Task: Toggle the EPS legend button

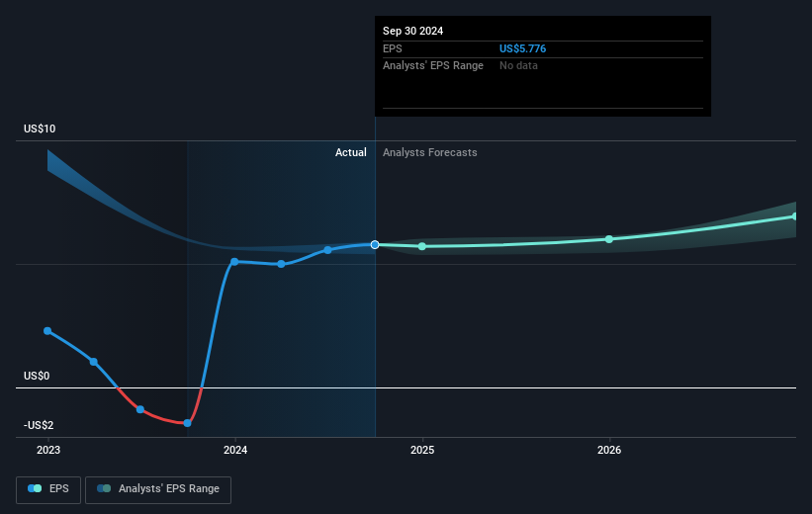Action: (x=48, y=489)
